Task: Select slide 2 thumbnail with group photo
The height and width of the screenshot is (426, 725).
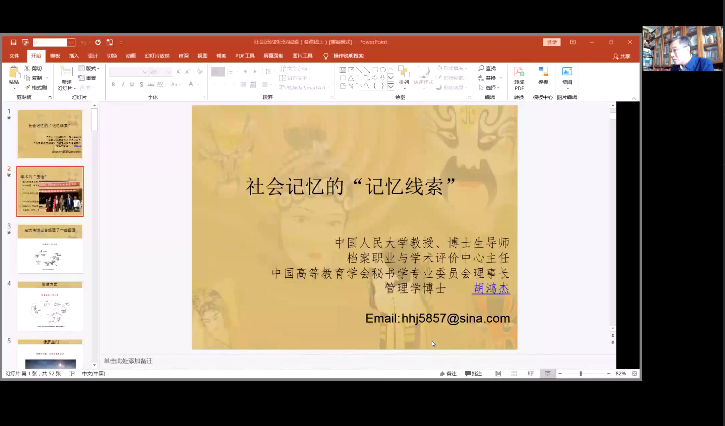Action: coord(50,191)
